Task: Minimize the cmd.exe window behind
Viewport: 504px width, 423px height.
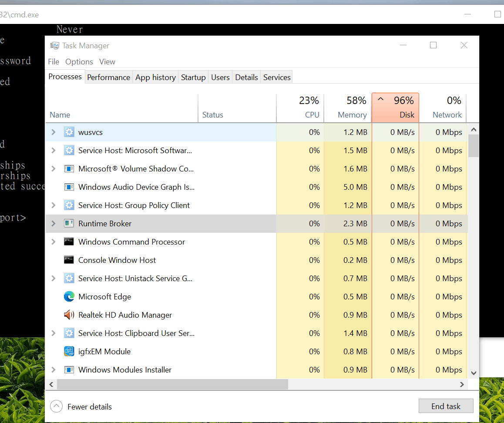Action: (x=468, y=14)
